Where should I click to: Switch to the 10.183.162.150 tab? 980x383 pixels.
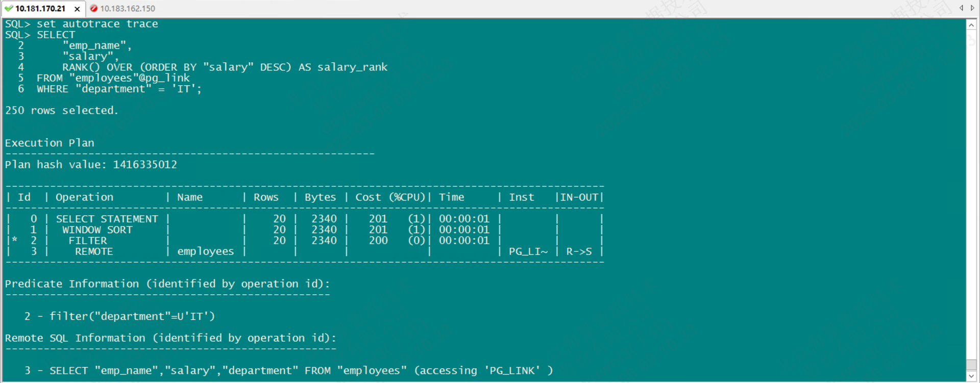(x=128, y=8)
